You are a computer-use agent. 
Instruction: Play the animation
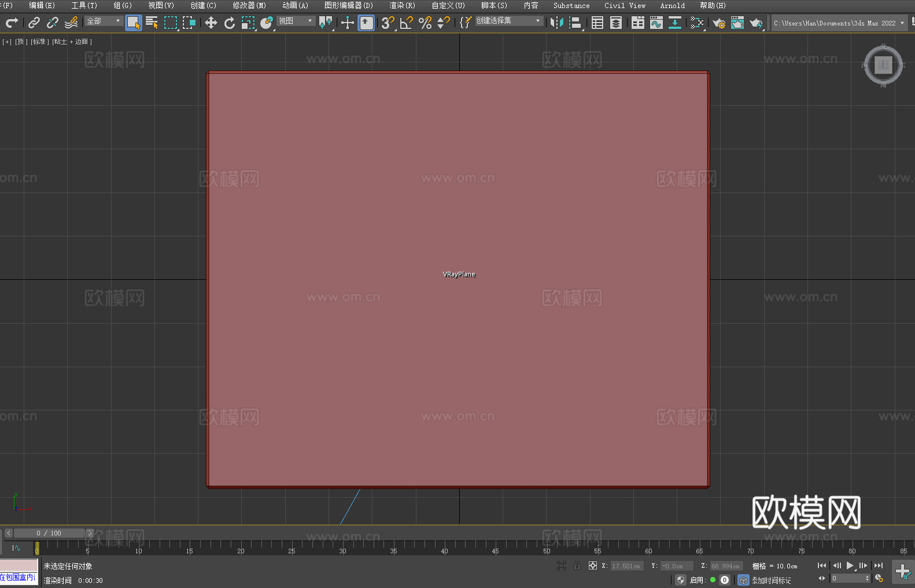click(850, 565)
